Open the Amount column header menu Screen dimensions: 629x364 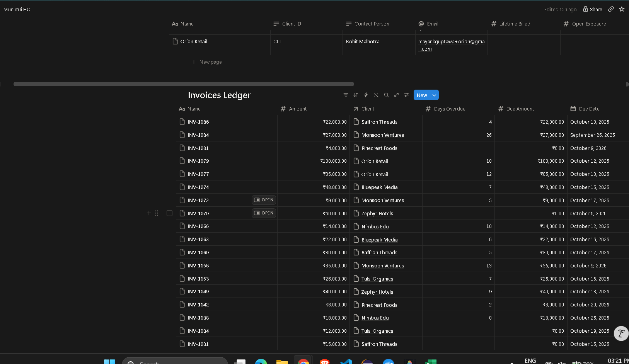pyautogui.click(x=314, y=109)
